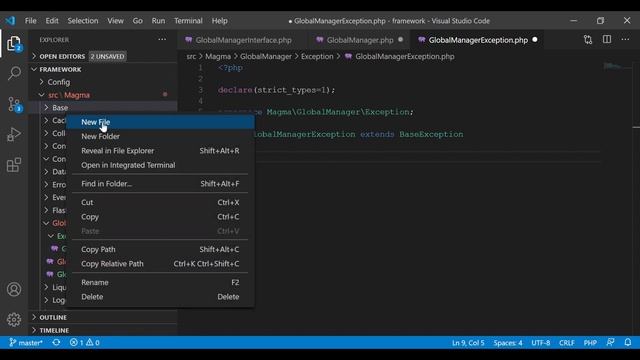Open the Run menu
Screen dimensions: 640x360
point(158,21)
